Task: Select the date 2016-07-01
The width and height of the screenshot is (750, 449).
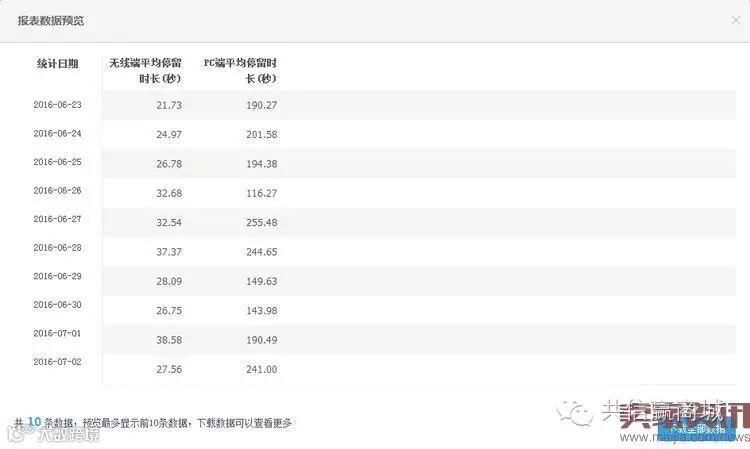Action: pos(57,333)
